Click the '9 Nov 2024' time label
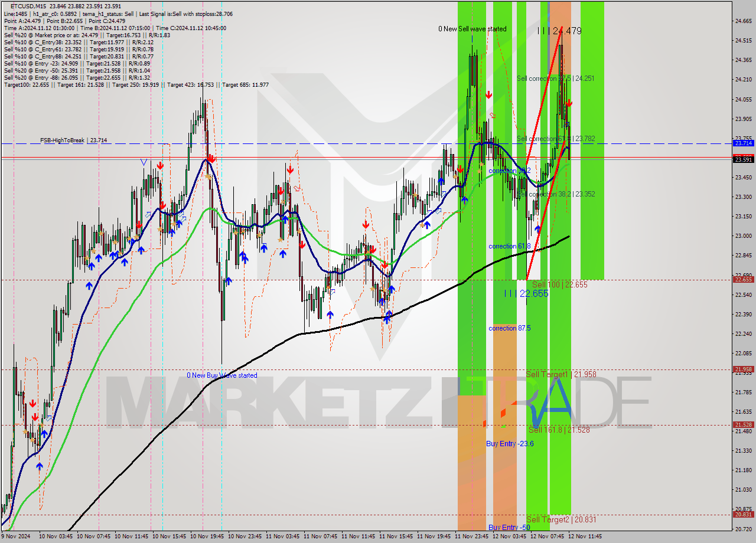Viewport: 756px width, 543px height. point(16,537)
